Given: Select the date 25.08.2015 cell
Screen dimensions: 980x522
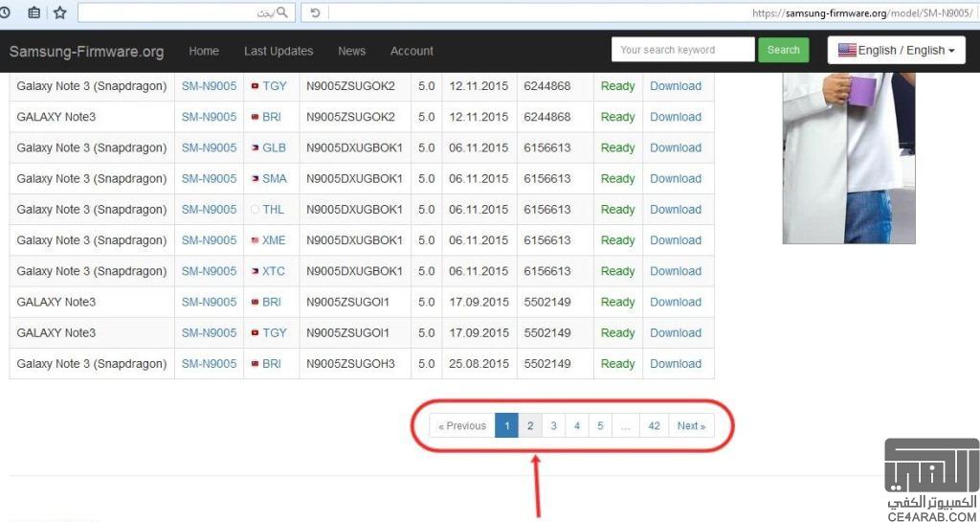Looking at the screenshot, I should pos(479,364).
